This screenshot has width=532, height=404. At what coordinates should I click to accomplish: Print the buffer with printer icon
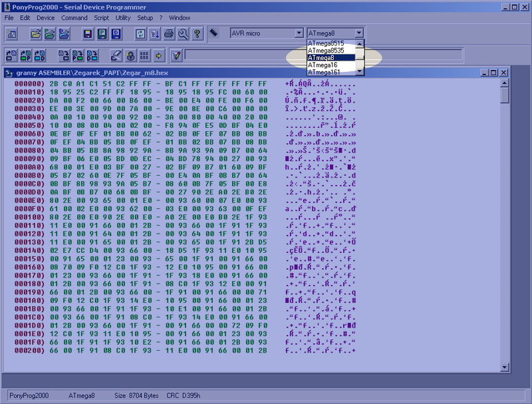(x=169, y=34)
